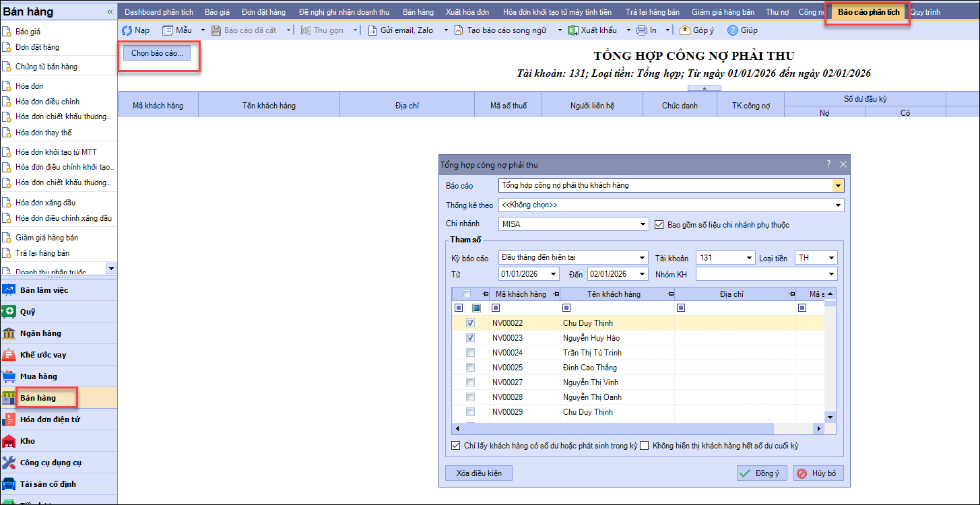The image size is (980, 505).
Task: Click the Đồng ý button
Action: click(761, 473)
